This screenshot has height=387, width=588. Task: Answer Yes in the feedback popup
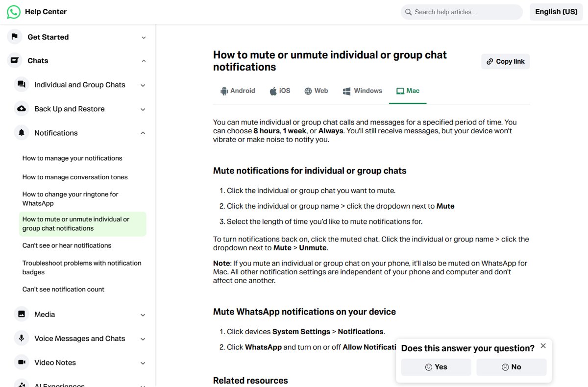tap(436, 367)
